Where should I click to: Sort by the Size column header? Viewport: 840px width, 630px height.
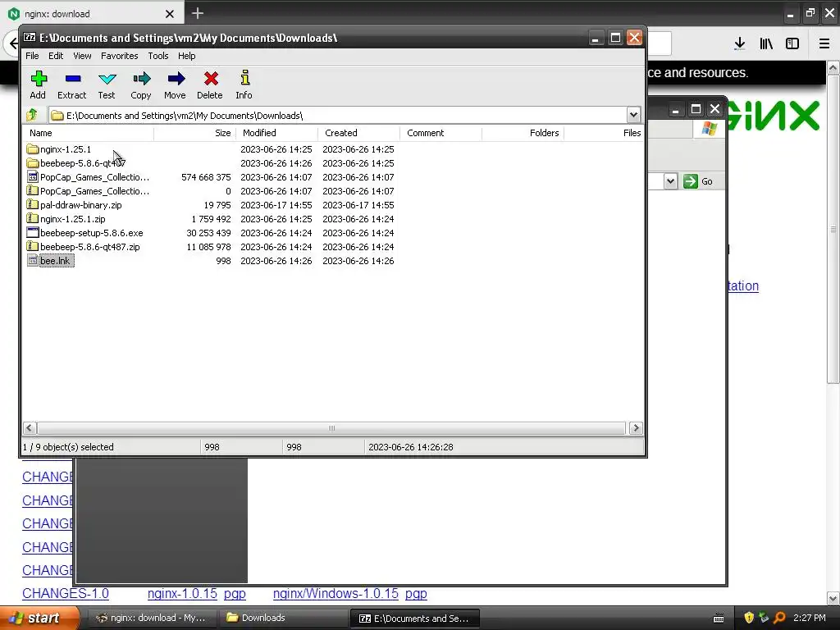[x=195, y=133]
